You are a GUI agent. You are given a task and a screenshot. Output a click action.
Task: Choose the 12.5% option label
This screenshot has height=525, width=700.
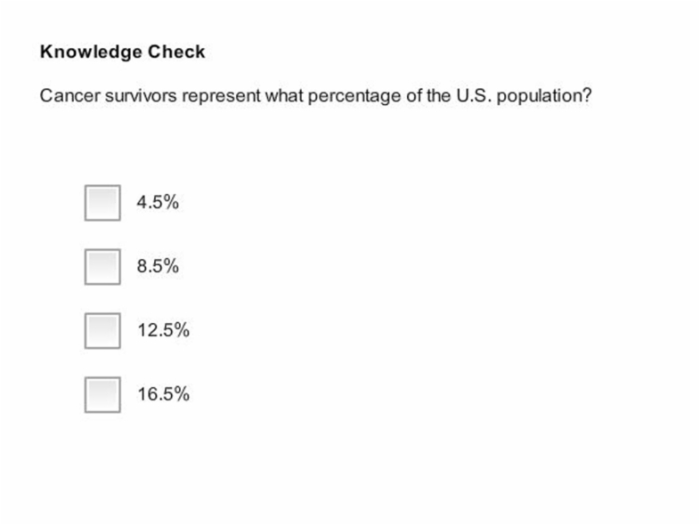(x=163, y=330)
